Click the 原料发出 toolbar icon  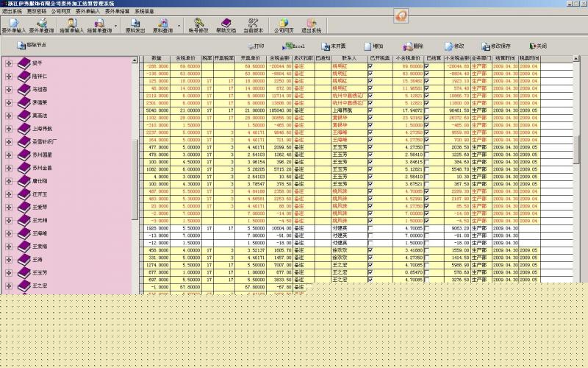135,26
